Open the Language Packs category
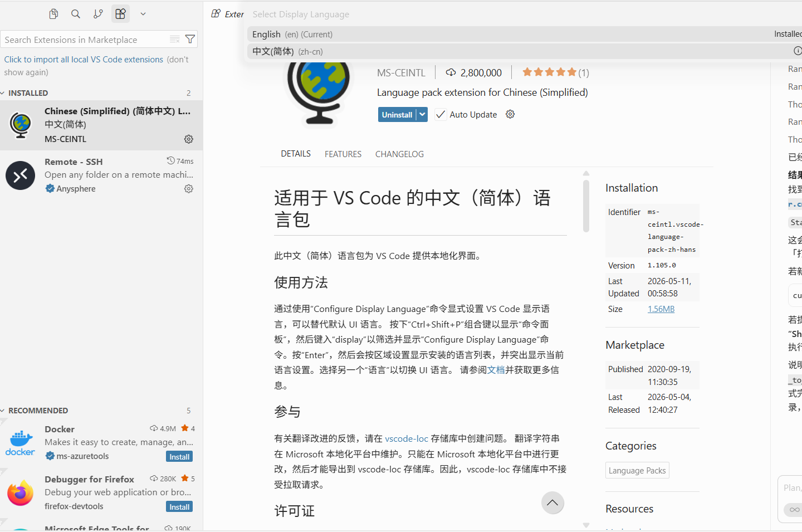 tap(637, 471)
